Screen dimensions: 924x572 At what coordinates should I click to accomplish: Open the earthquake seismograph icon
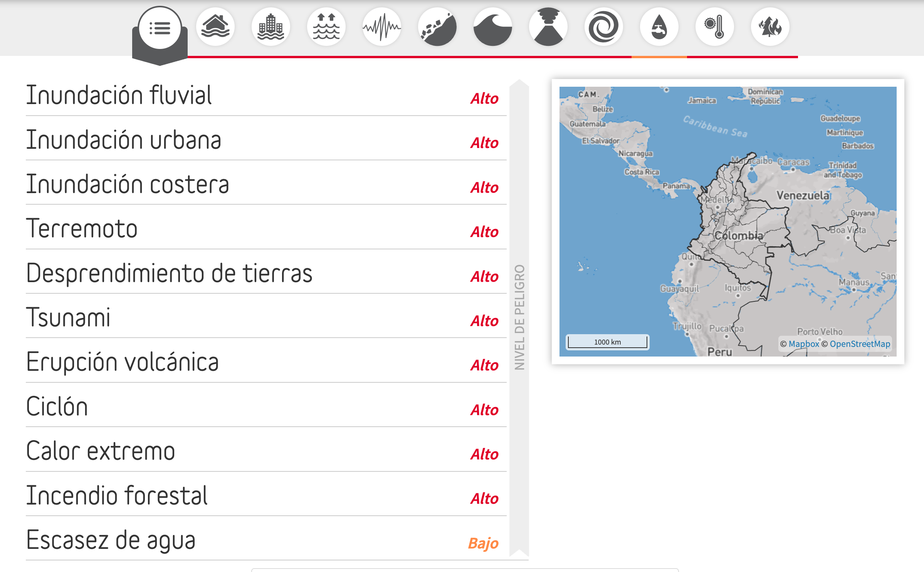pos(381,27)
